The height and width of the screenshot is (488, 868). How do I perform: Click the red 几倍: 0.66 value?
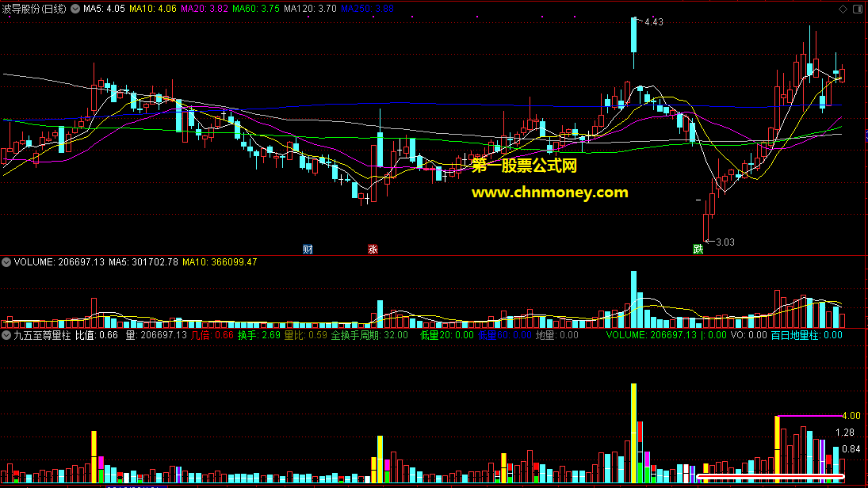click(212, 335)
